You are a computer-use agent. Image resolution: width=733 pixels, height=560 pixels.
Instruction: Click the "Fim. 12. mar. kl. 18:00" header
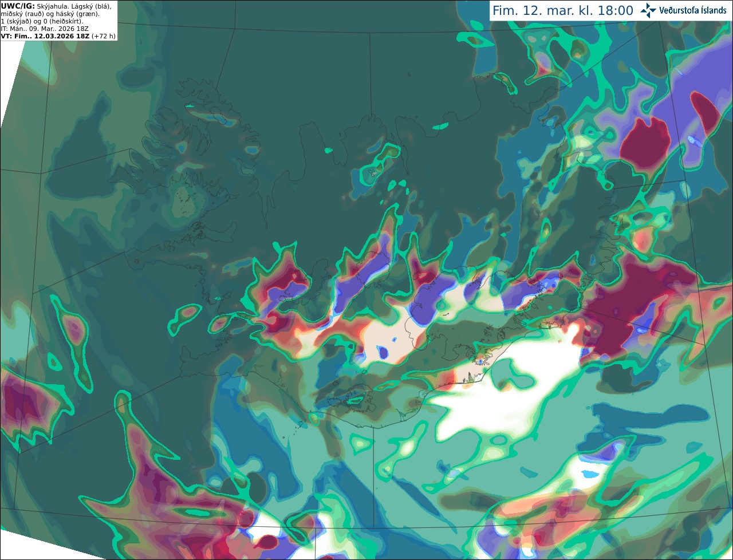coord(563,10)
